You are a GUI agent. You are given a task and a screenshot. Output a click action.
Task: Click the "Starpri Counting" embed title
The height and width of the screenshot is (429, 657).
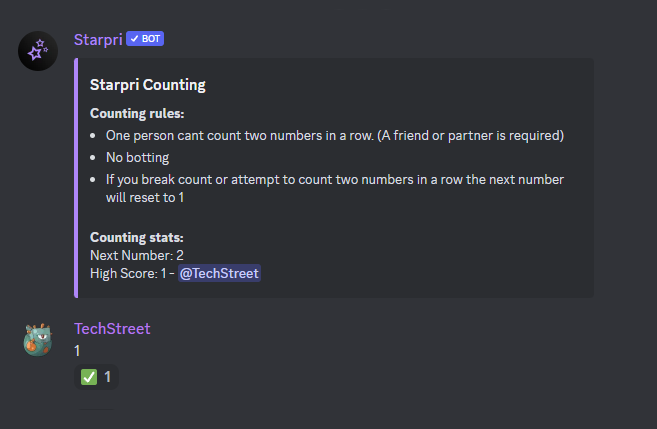click(148, 85)
